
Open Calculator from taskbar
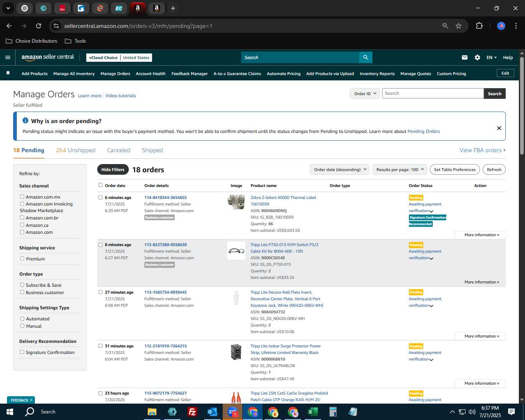[333, 412]
